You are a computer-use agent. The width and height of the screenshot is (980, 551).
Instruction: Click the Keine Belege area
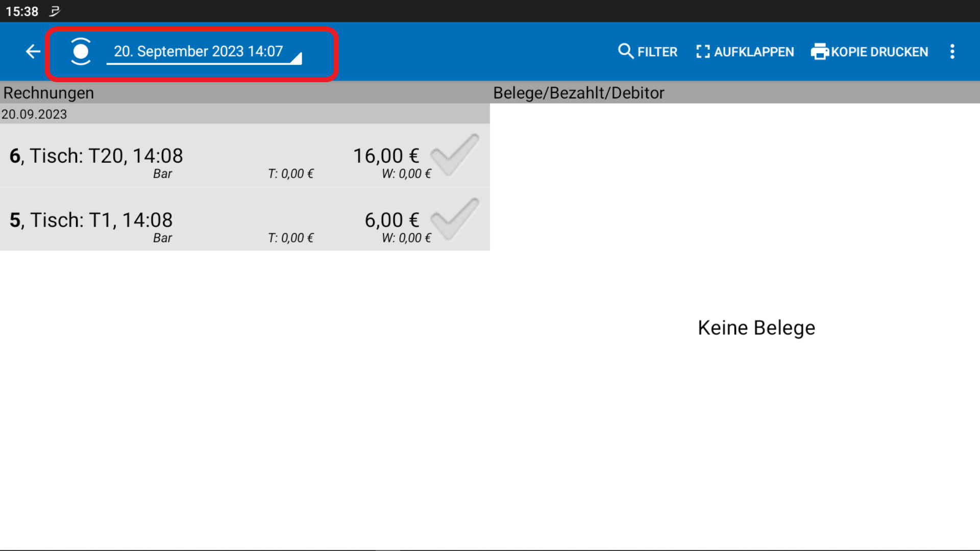[756, 328]
